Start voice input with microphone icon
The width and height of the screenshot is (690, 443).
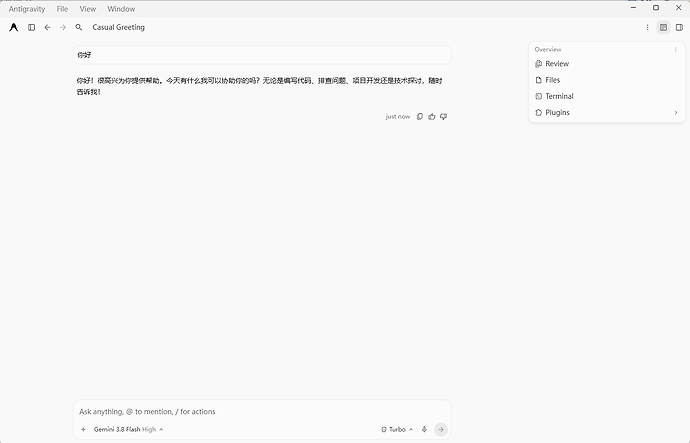click(x=424, y=429)
